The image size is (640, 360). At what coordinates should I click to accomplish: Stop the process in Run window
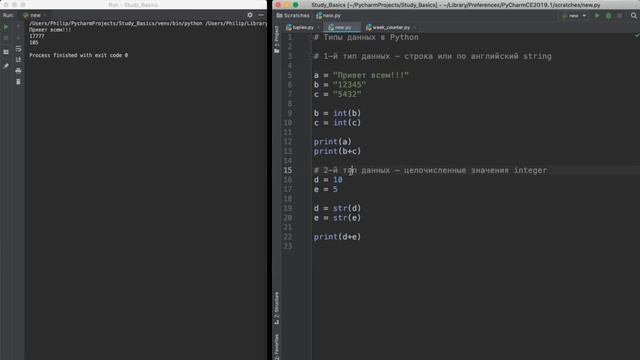pos(6,38)
